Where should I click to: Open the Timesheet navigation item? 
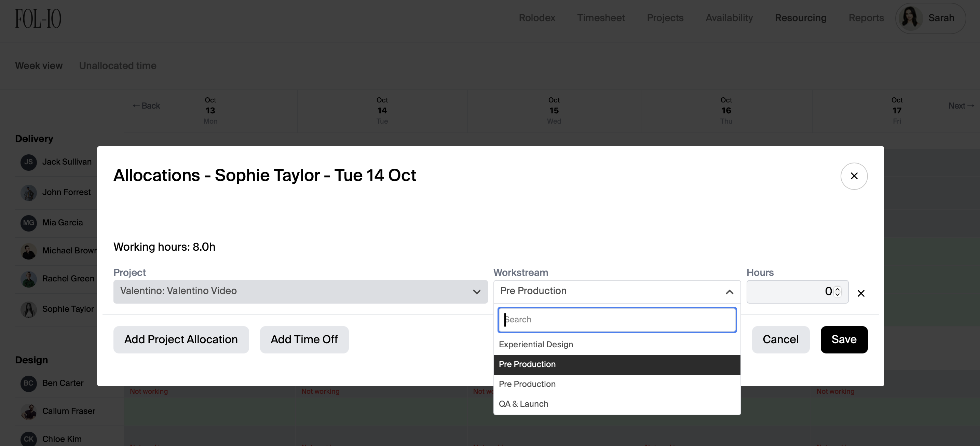[601, 18]
